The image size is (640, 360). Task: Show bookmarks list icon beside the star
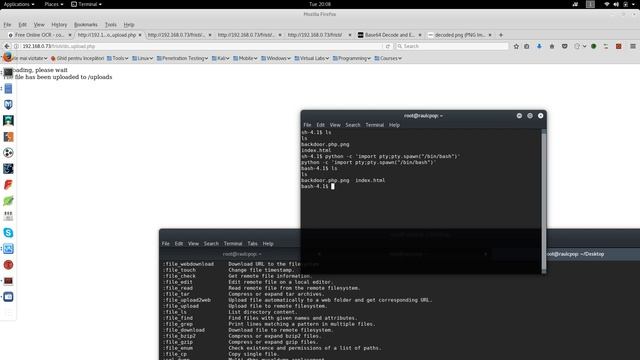[x=527, y=46]
